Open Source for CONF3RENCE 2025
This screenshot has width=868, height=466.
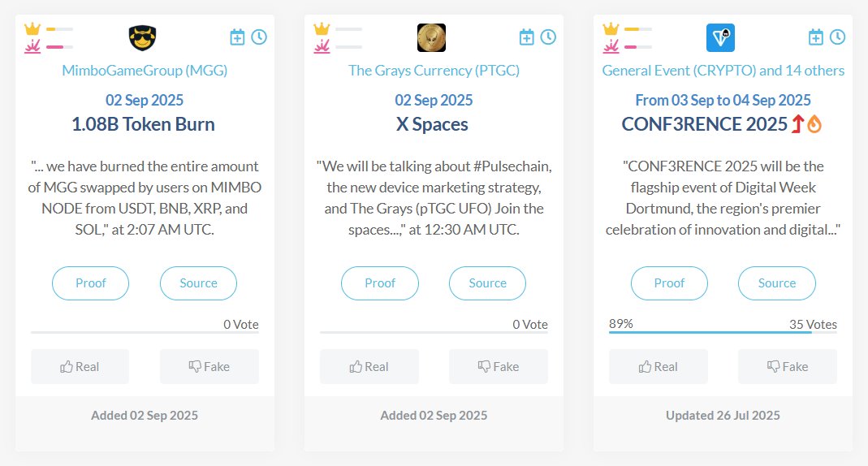click(776, 283)
